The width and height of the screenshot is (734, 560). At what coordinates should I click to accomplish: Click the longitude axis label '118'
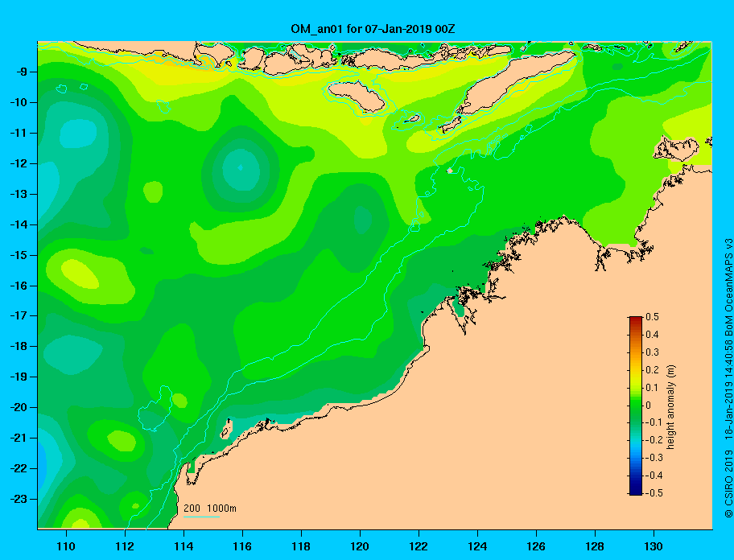click(301, 546)
